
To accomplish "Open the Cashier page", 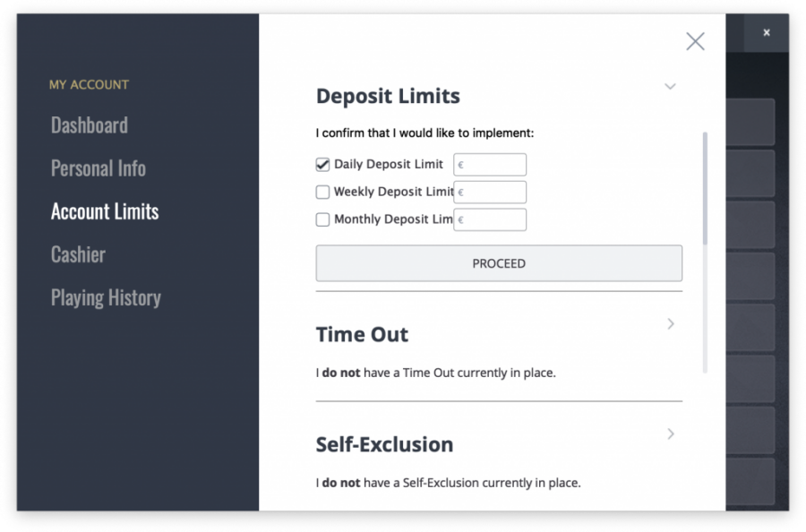I will pyautogui.click(x=78, y=254).
